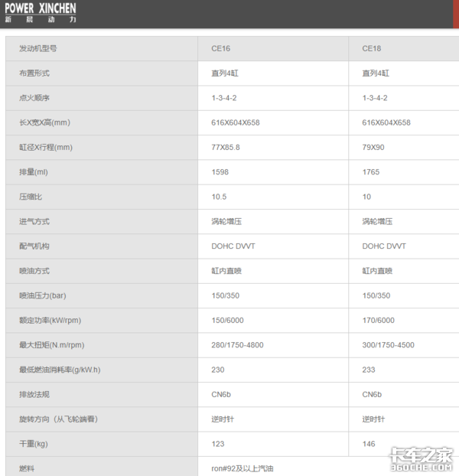Click the 150/6000 rated power value

[228, 321]
